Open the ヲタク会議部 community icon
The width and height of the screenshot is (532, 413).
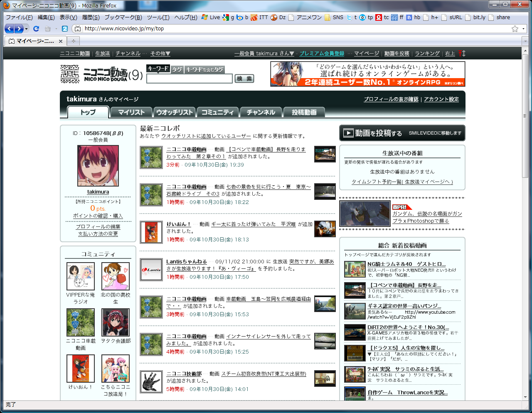pos(116,322)
